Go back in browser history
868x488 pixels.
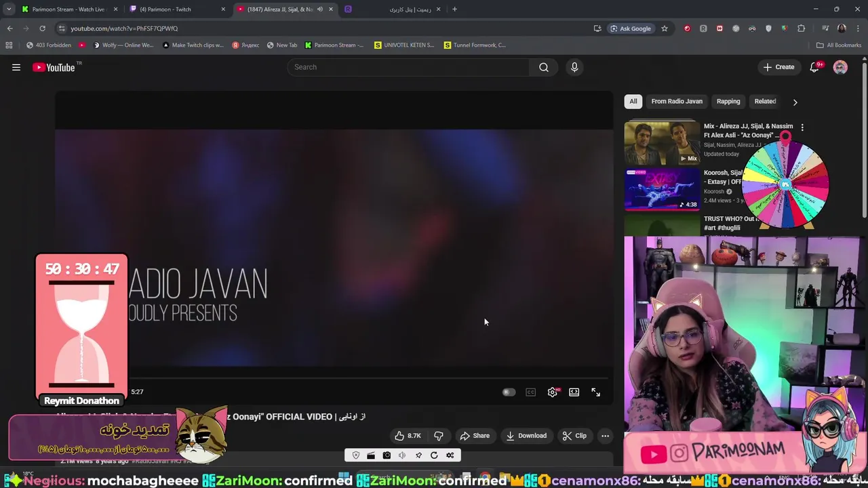click(x=9, y=28)
